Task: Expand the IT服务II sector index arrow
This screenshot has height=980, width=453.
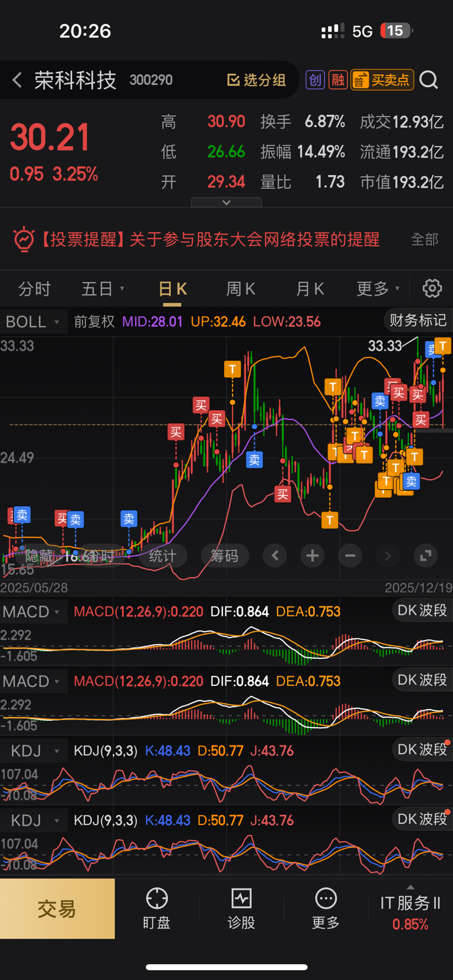Action: coord(411,887)
